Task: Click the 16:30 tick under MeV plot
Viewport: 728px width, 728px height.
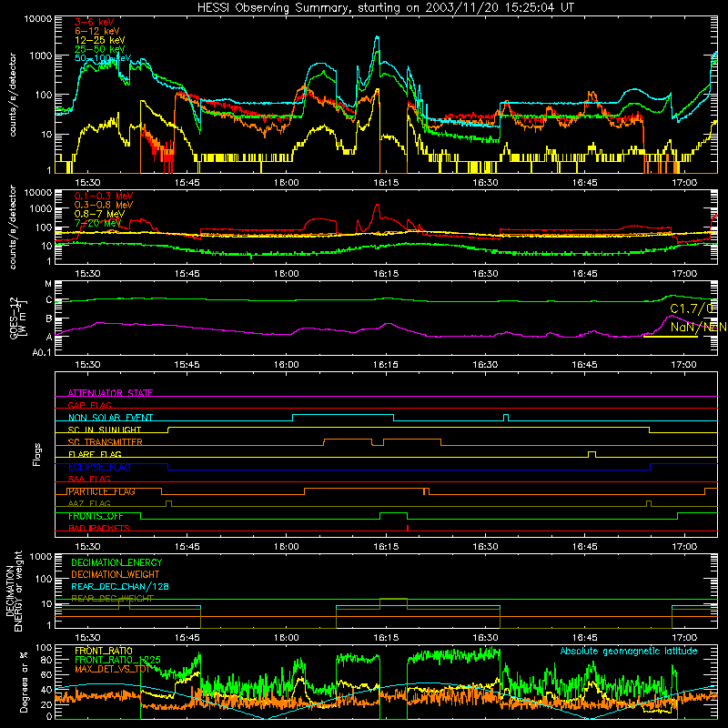Action: click(x=485, y=274)
